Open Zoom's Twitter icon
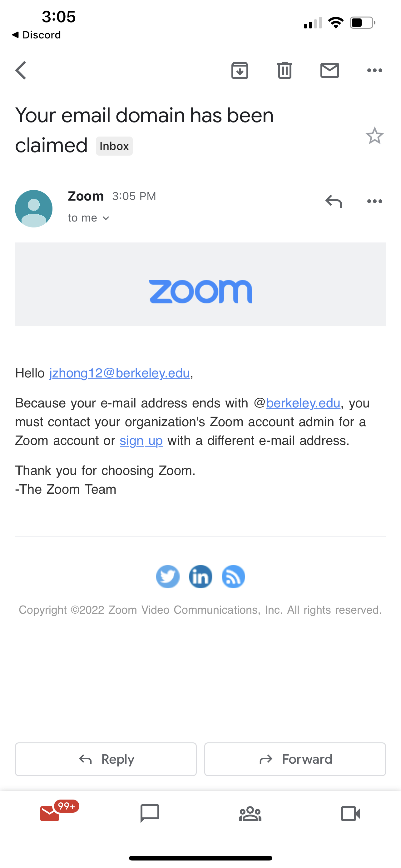This screenshot has height=868, width=401. click(168, 576)
